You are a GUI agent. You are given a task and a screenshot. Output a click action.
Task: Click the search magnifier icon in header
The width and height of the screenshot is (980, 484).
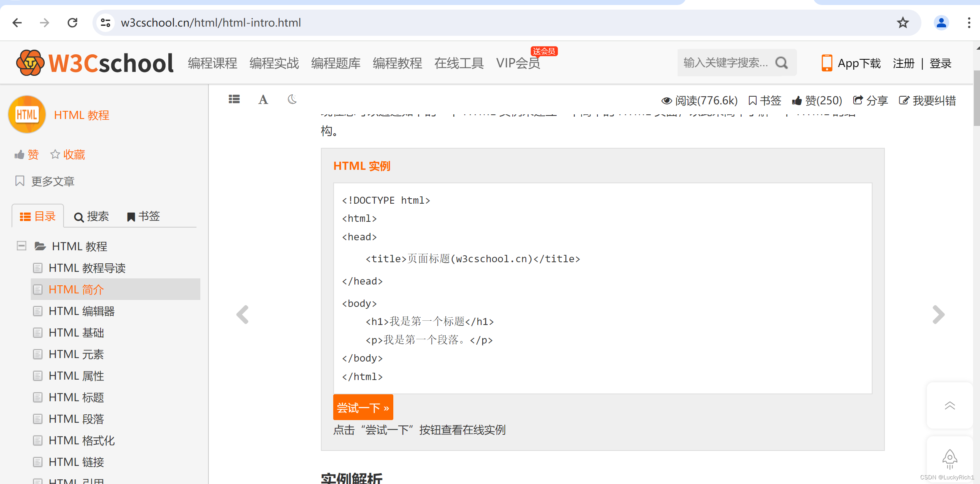click(x=782, y=62)
